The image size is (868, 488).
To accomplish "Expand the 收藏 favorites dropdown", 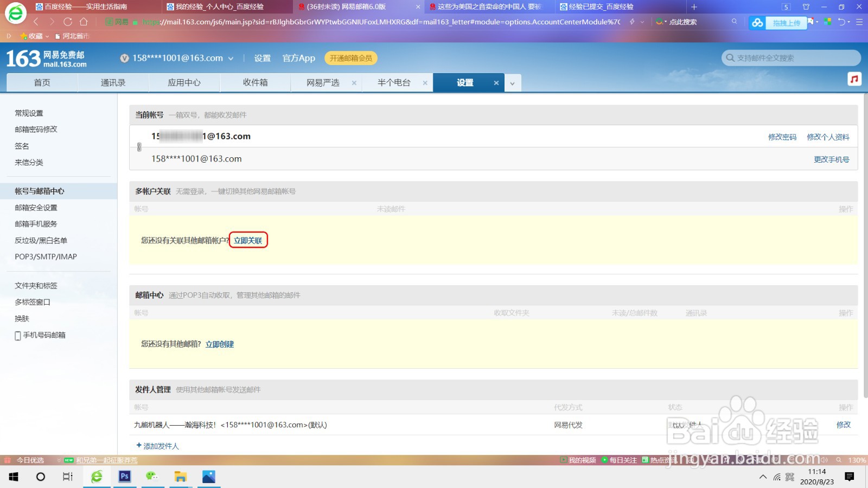I will (47, 36).
